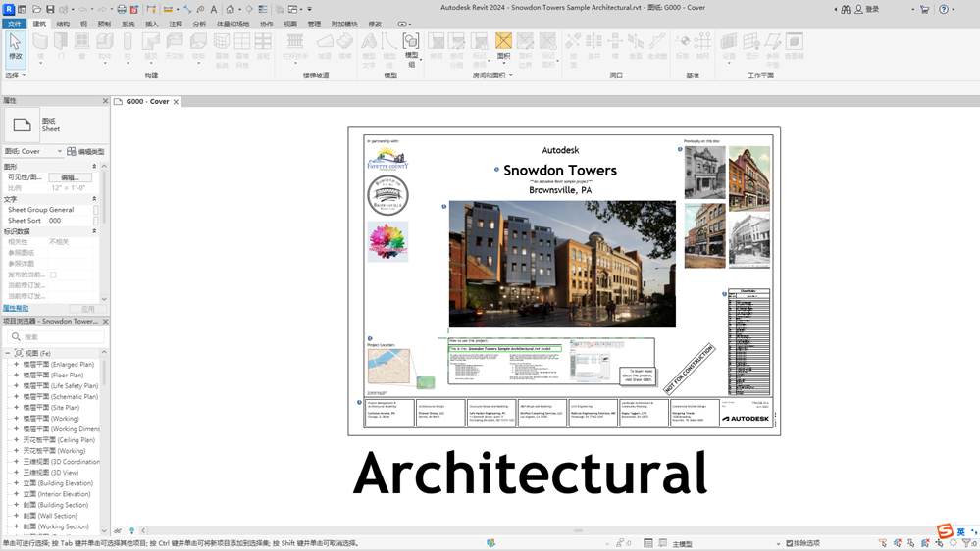Switch to the 插入 ribbon tab
Image resolution: width=980 pixels, height=551 pixels.
tap(152, 24)
